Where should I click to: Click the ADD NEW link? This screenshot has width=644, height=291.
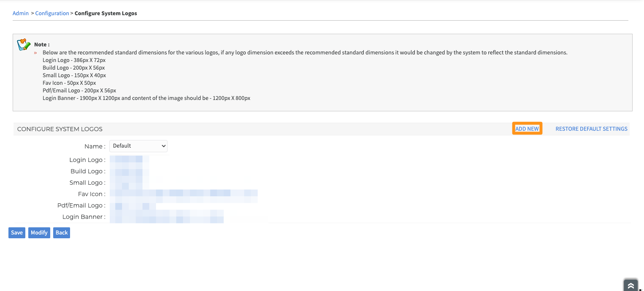(527, 129)
